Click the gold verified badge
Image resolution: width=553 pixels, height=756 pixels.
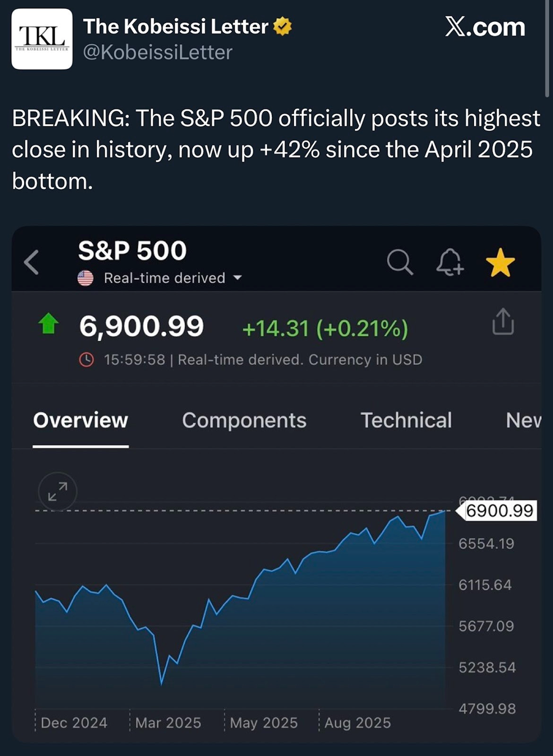[282, 26]
